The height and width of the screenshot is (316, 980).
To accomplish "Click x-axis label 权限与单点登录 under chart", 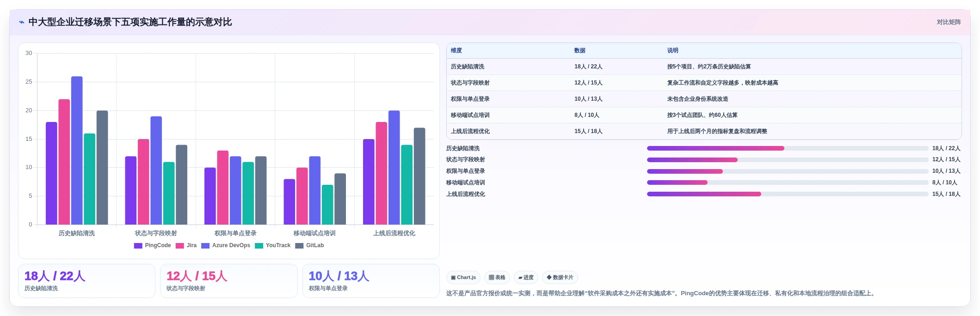I will [235, 233].
